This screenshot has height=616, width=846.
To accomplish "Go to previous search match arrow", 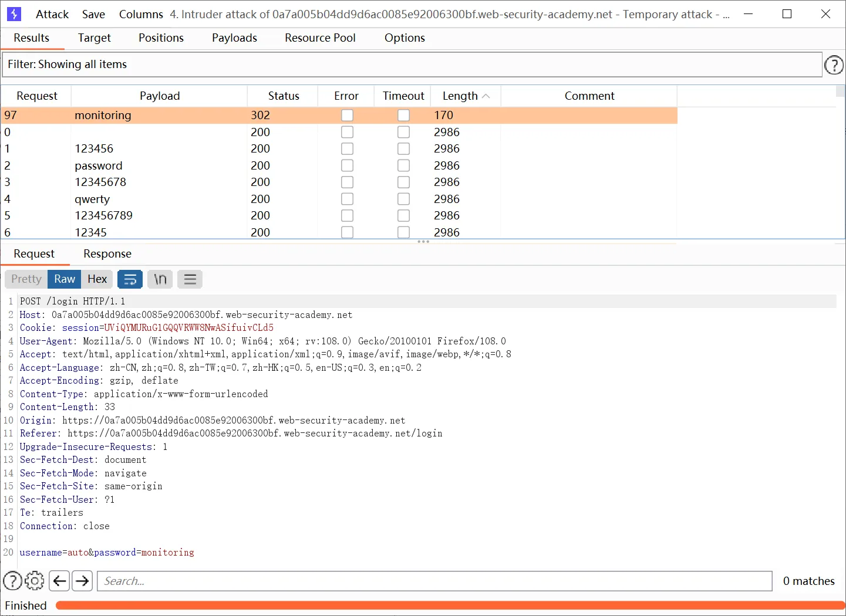I will [x=59, y=581].
